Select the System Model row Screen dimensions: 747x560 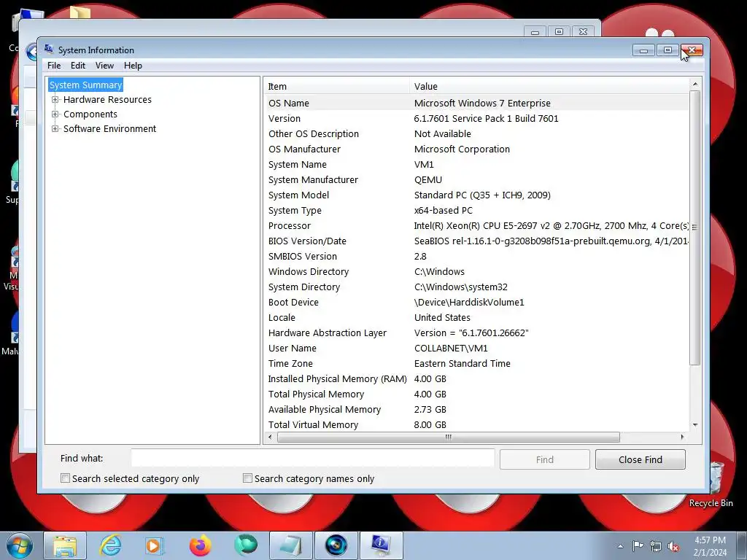[x=476, y=195]
